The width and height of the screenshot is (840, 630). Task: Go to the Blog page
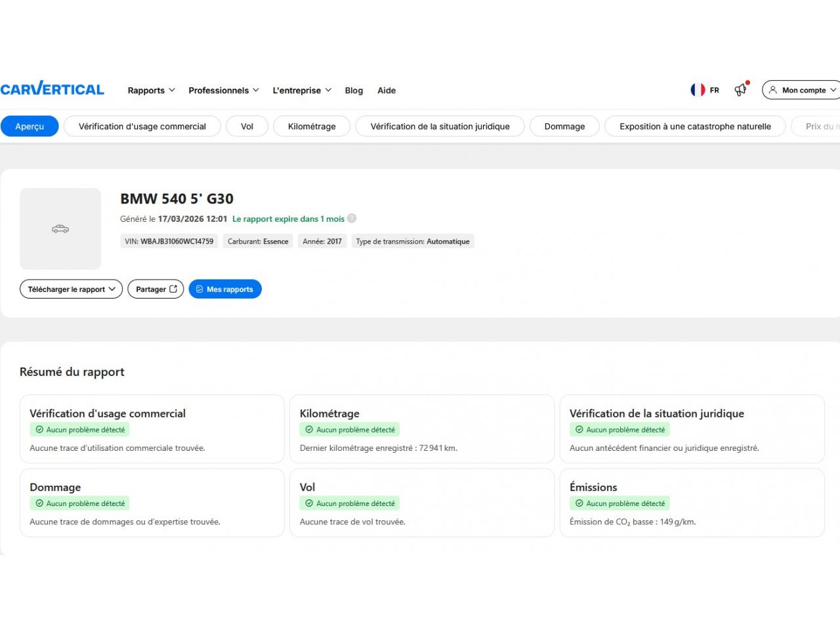[x=354, y=91]
